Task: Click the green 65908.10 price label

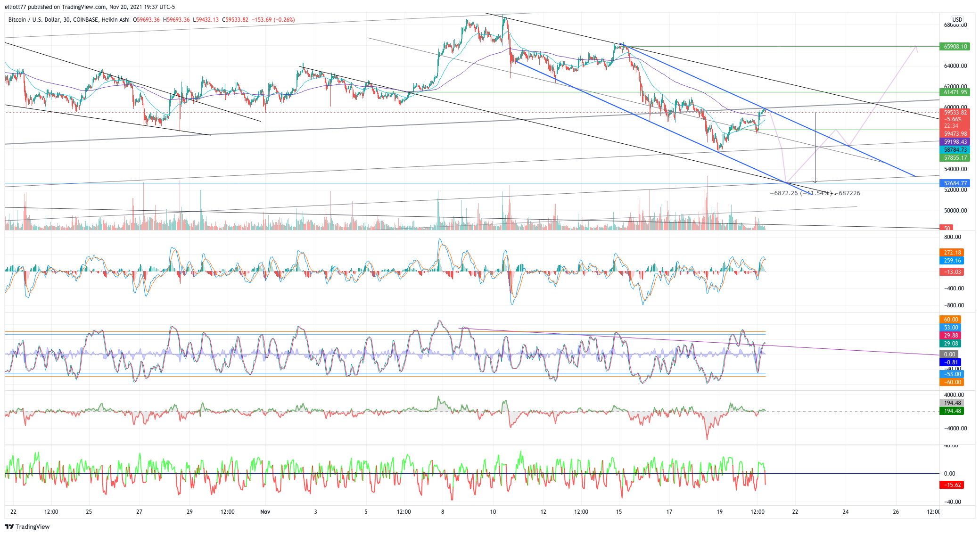Action: click(955, 47)
